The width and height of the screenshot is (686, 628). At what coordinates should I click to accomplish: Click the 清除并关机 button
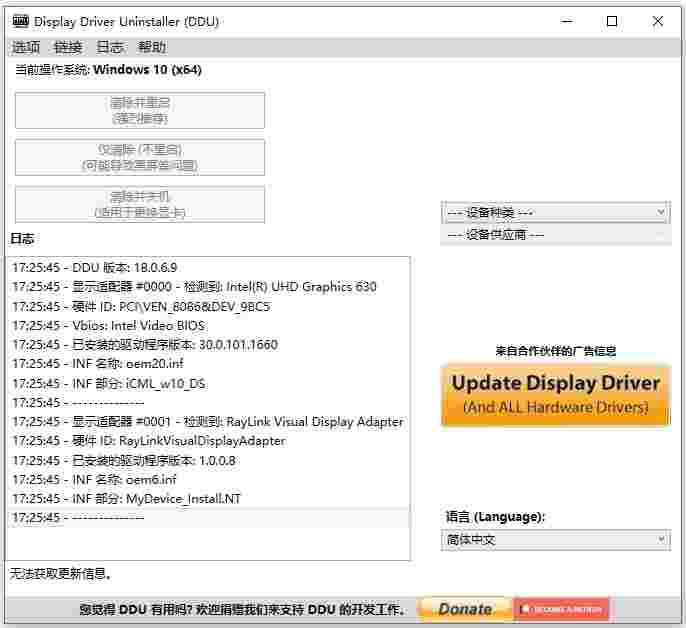click(x=140, y=204)
